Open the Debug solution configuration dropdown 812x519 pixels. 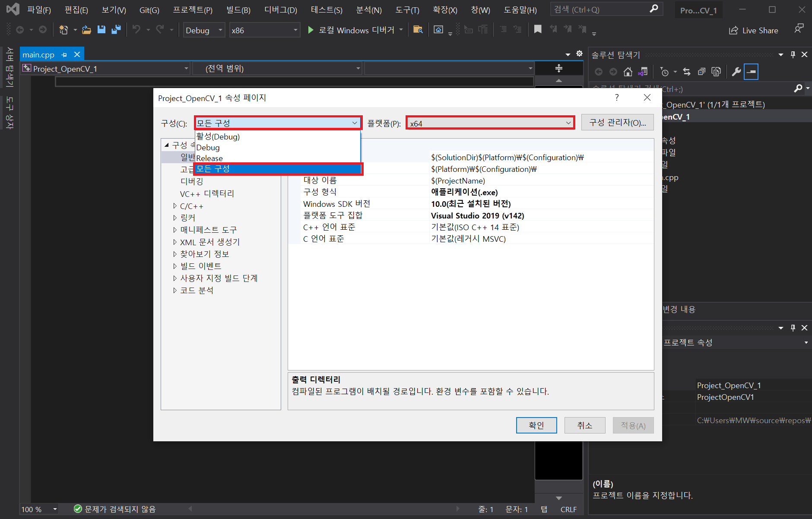tap(204, 30)
